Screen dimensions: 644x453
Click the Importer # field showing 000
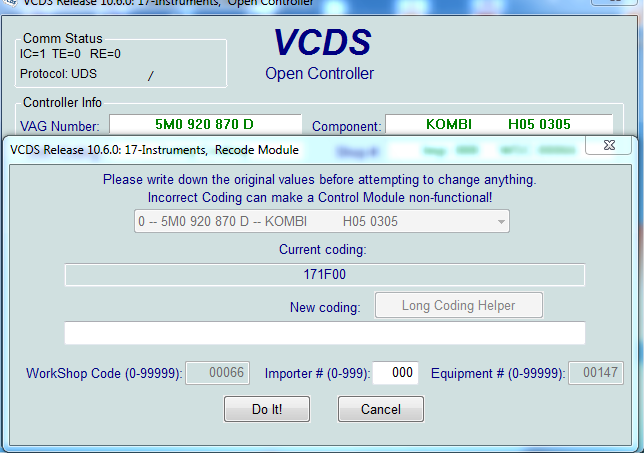click(x=395, y=373)
